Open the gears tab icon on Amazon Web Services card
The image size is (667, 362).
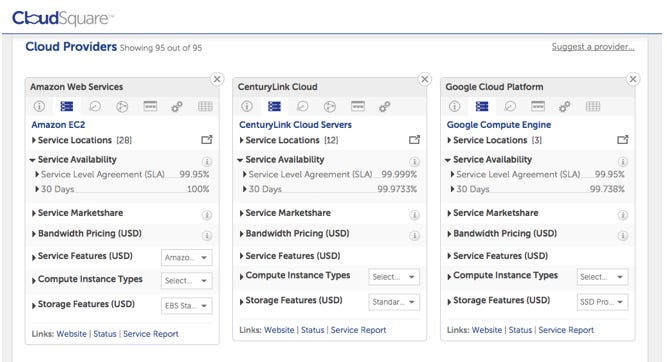tap(177, 107)
